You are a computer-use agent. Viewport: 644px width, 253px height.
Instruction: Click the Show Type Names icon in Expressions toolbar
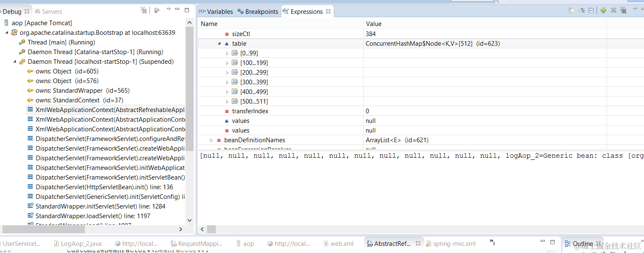tap(571, 10)
